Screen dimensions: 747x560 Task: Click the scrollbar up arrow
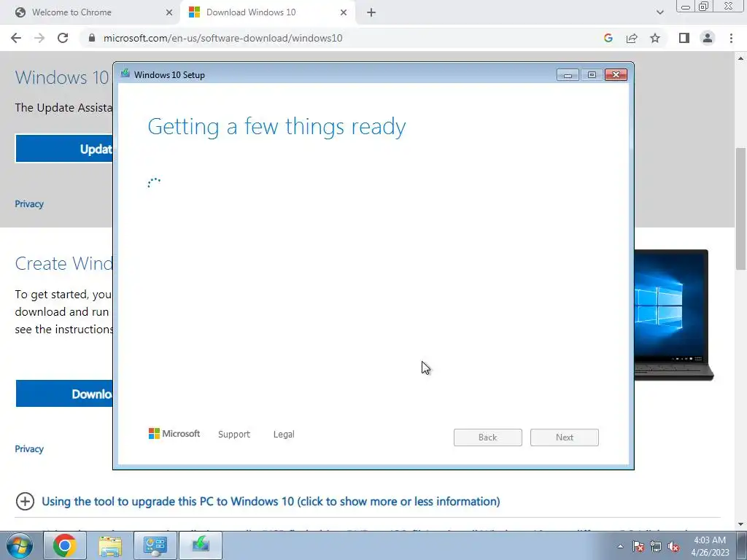(741, 58)
